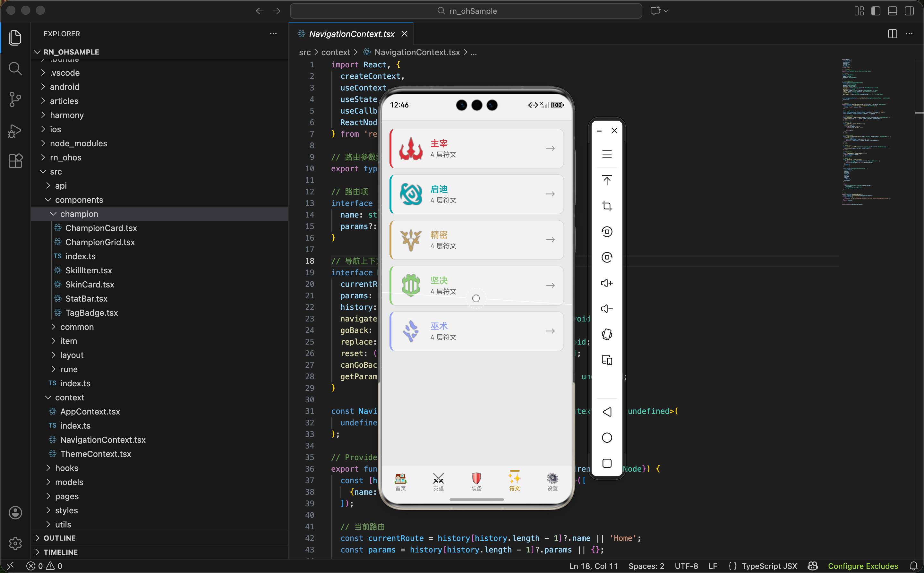Switch to 英雄 tab in app

tap(439, 481)
